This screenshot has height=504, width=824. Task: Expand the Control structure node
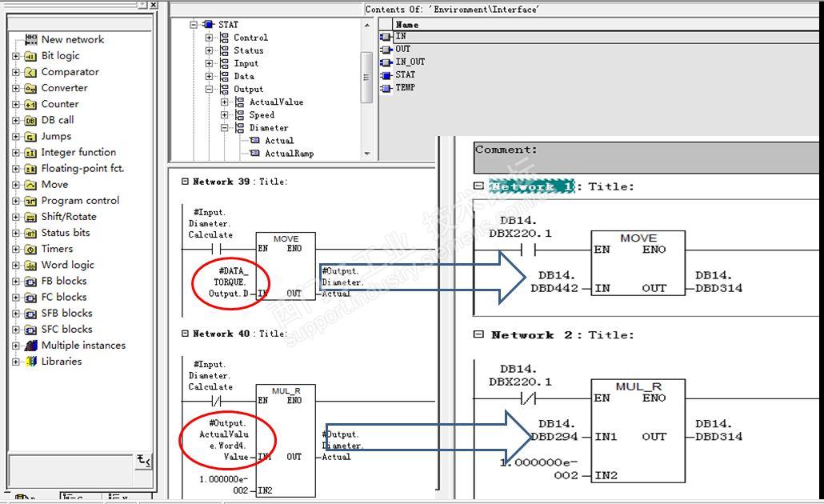coord(209,38)
